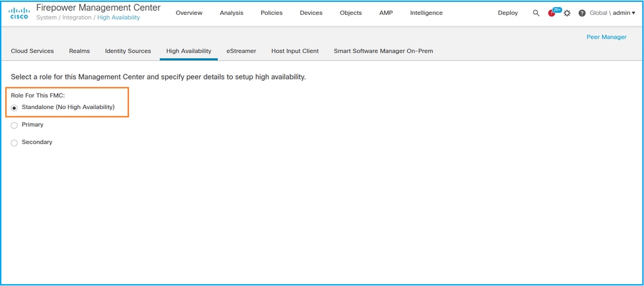Click the Deploy button
The width and height of the screenshot is (644, 286).
507,13
